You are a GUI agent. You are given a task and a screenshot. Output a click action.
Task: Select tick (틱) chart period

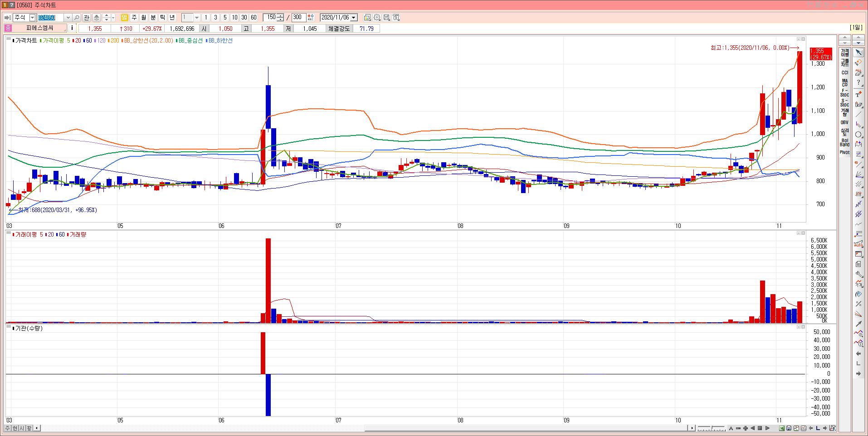[x=162, y=17]
